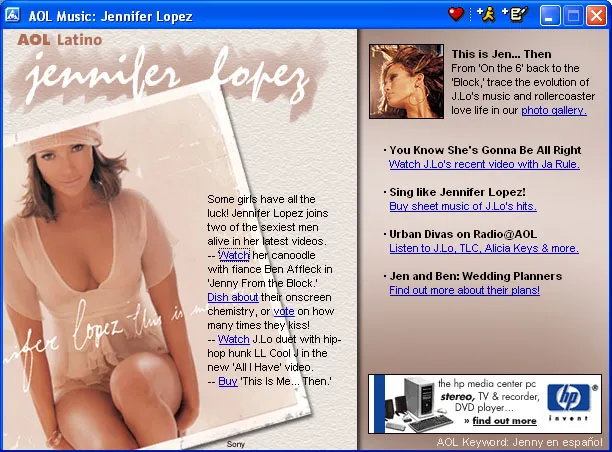Click the HP media center PC image
Viewport: 612px width, 452px height.
pos(418,404)
